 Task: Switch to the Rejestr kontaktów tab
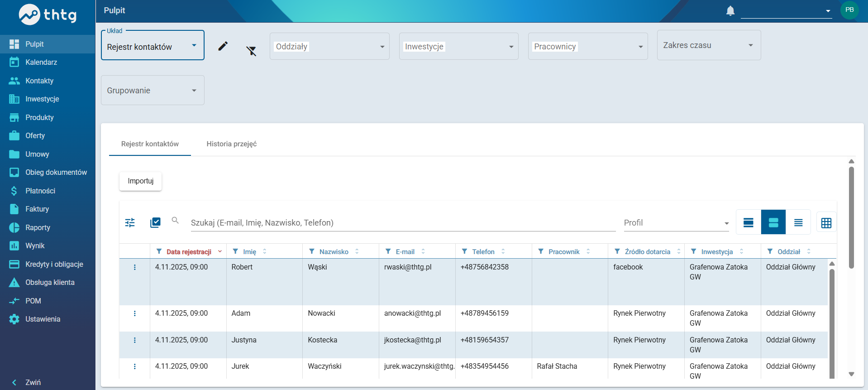coord(150,144)
